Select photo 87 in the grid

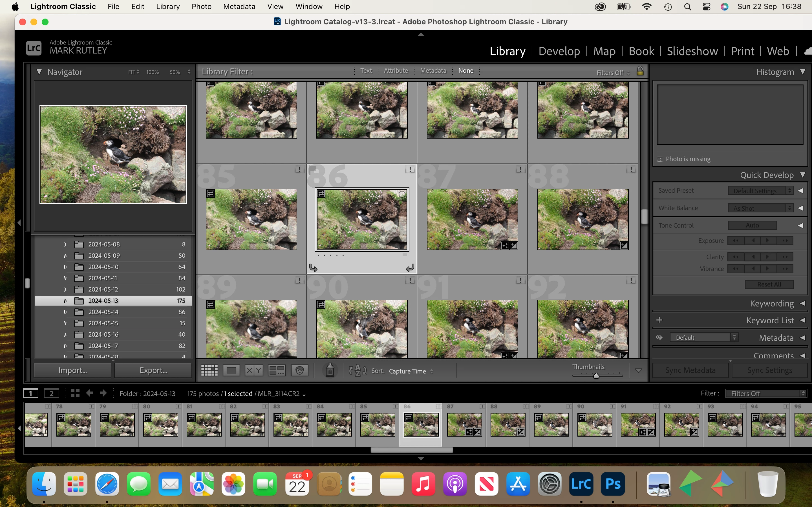tap(472, 219)
